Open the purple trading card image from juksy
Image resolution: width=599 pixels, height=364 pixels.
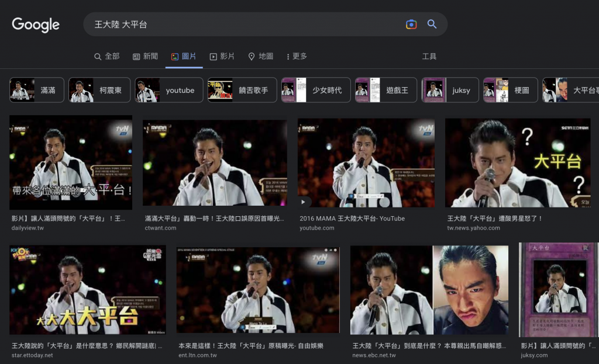tap(558, 290)
